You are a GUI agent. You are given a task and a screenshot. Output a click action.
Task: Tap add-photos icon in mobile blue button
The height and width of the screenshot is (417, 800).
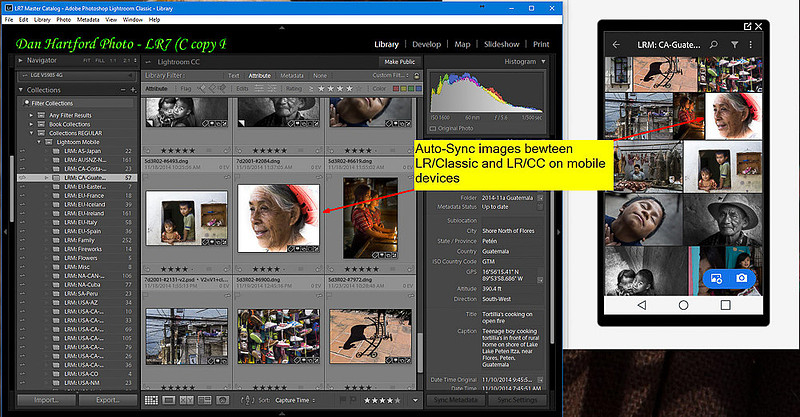[716, 279]
